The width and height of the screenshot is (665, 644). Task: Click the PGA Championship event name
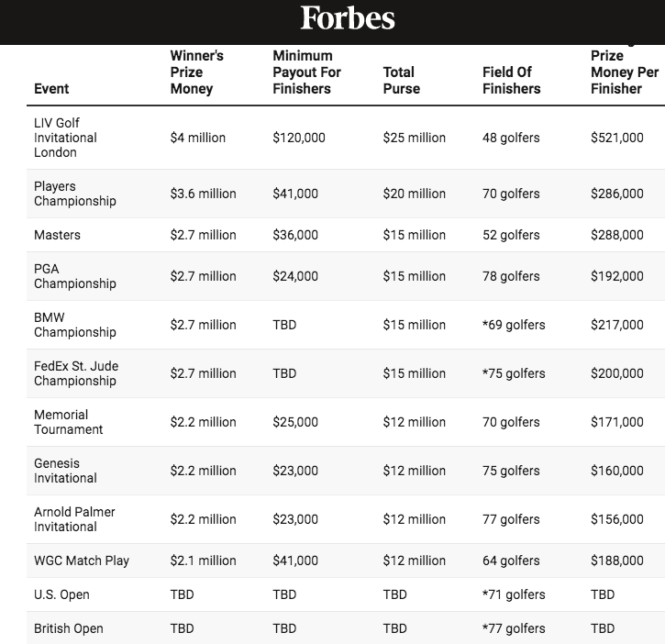click(x=74, y=276)
